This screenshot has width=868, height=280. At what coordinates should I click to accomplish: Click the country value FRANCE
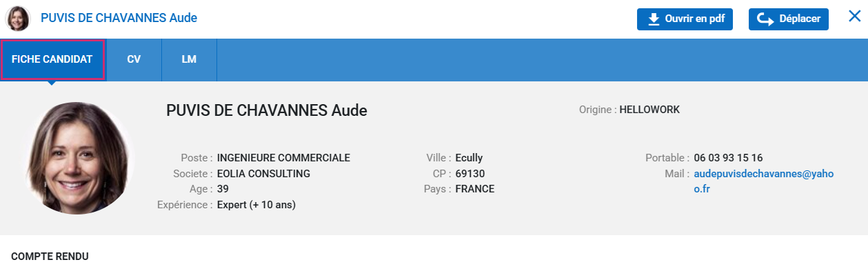pyautogui.click(x=474, y=189)
